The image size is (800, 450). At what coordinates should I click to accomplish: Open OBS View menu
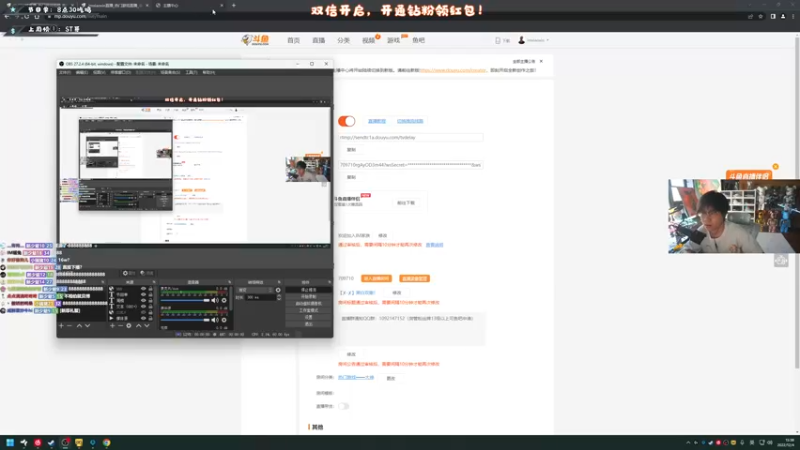tap(98, 72)
